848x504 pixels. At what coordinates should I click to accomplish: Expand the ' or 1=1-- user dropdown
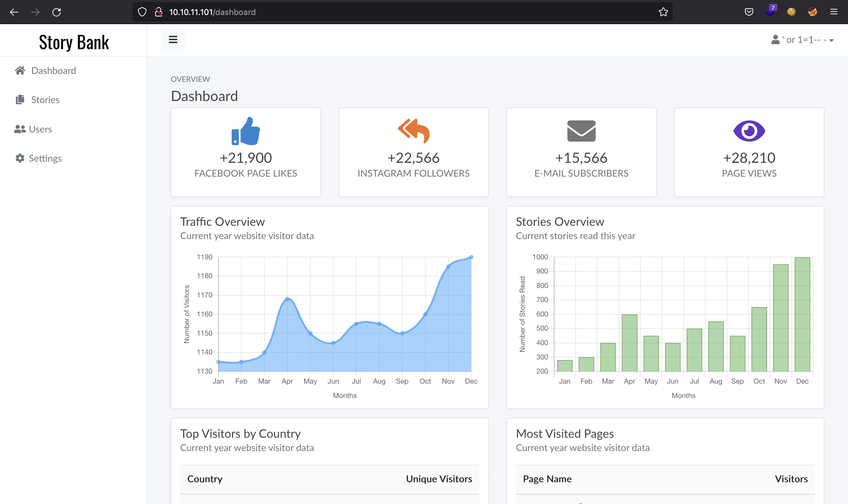point(802,40)
